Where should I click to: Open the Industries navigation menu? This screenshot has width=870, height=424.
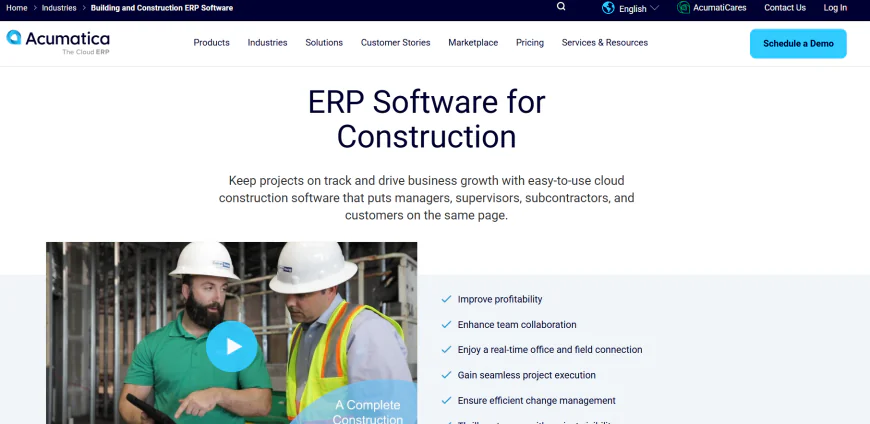(x=267, y=43)
